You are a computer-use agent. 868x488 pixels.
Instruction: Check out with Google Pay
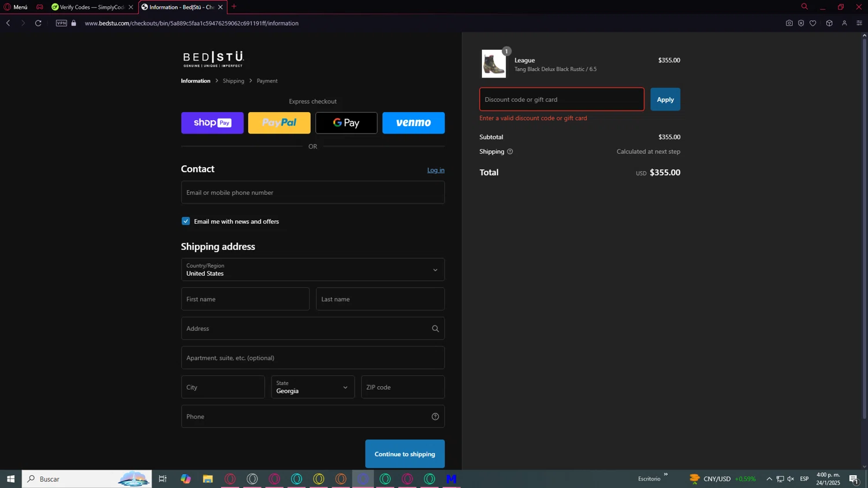tap(347, 123)
